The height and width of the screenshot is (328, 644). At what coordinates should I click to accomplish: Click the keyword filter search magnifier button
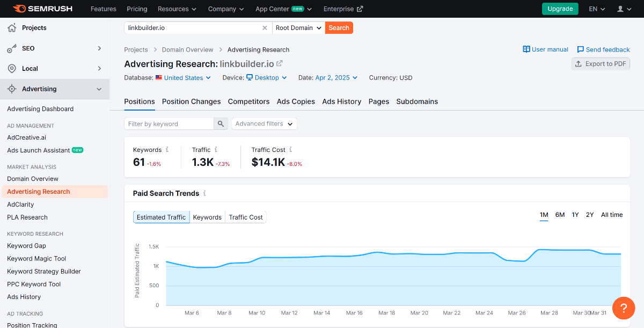point(221,124)
